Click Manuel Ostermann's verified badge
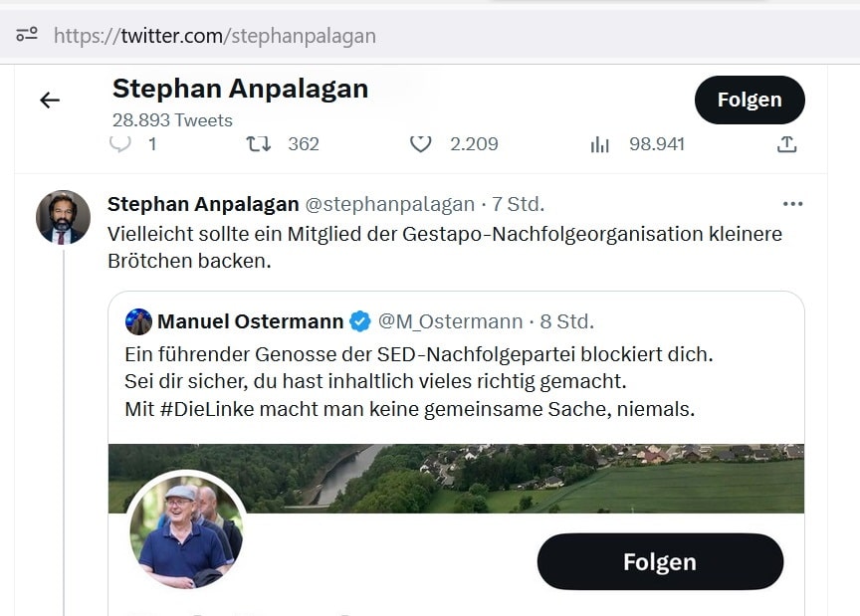This screenshot has width=860, height=616. 357,320
